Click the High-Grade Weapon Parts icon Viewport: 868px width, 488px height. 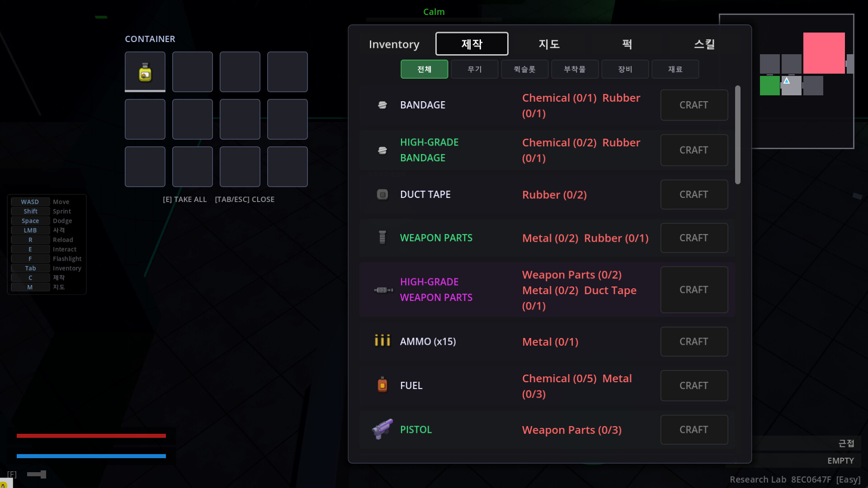click(x=383, y=290)
